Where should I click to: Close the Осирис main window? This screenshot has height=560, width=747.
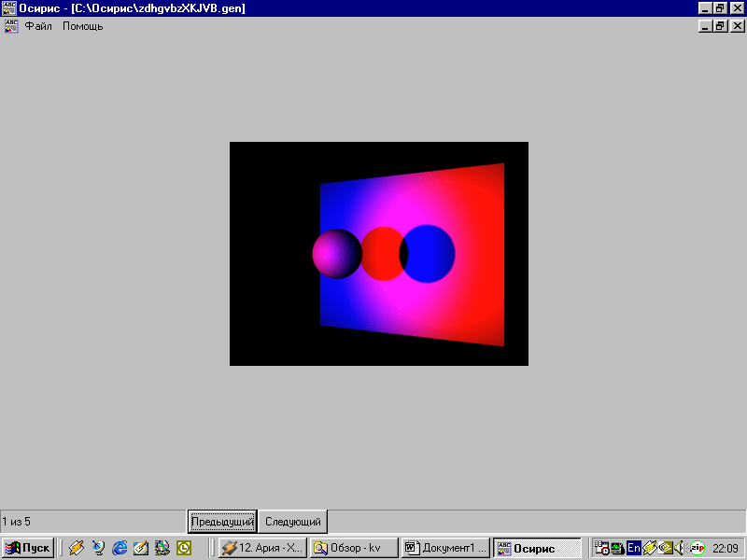738,8
